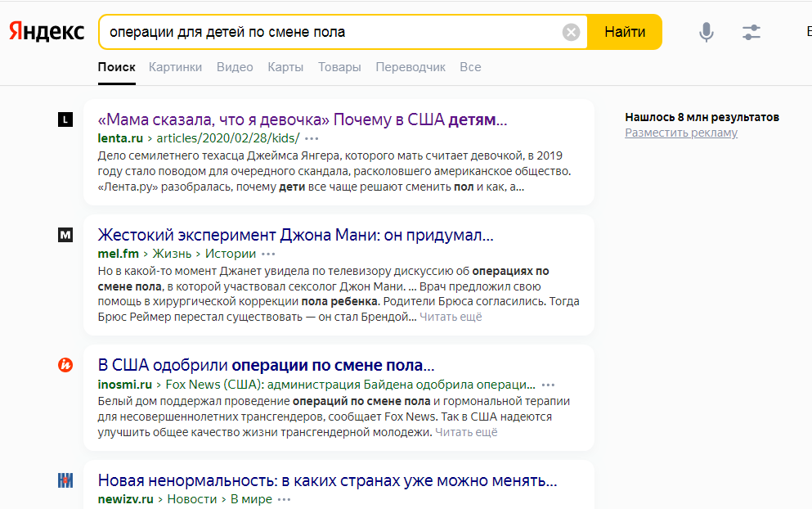Click the Нашлось 8 млн результатов text
The width and height of the screenshot is (812, 509).
click(x=702, y=117)
